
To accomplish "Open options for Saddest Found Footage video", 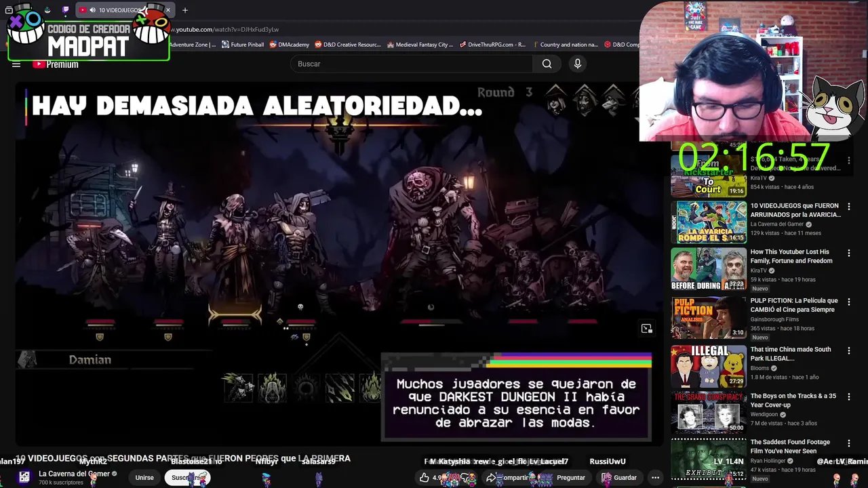I will [x=848, y=443].
